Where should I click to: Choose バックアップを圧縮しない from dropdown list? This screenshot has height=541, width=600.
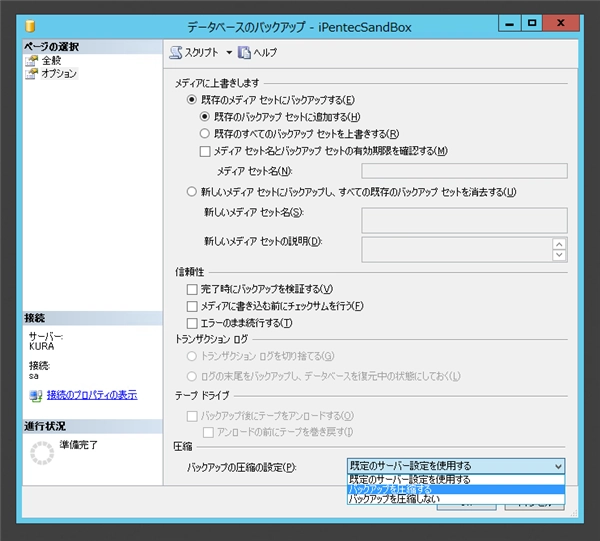[456, 499]
